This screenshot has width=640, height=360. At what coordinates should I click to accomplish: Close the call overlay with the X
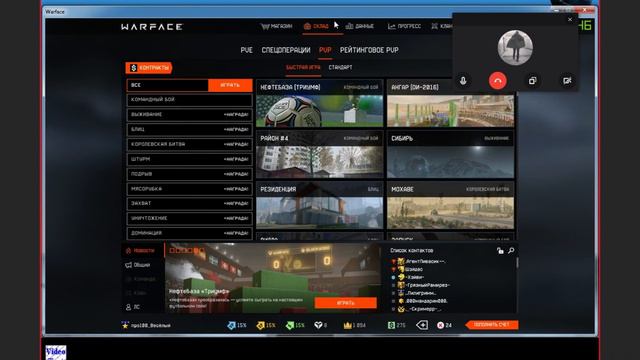(570, 19)
